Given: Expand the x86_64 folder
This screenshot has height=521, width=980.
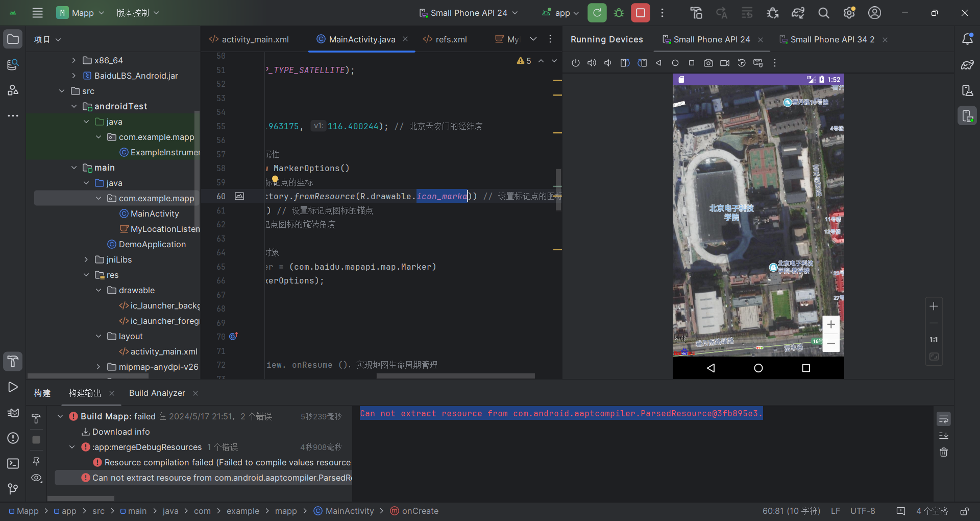Looking at the screenshot, I should tap(73, 60).
